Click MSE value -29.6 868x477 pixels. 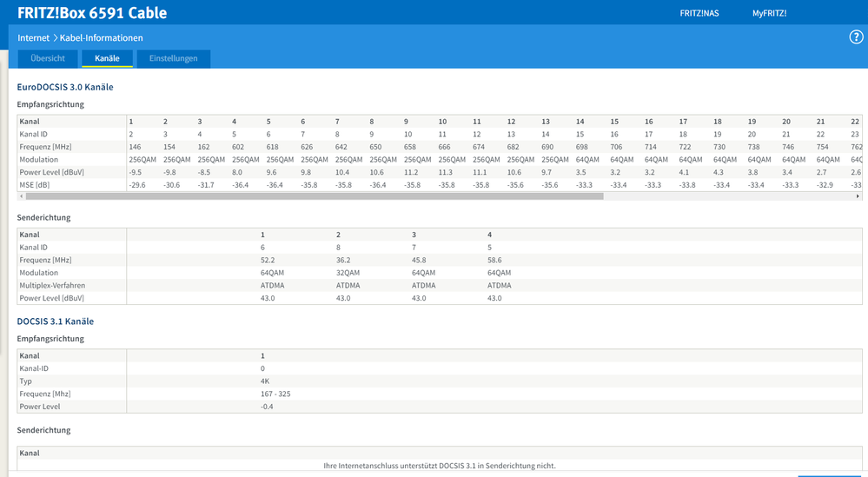(137, 185)
